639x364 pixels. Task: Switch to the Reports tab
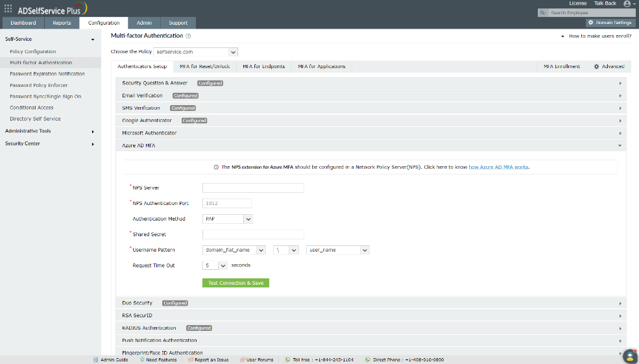coord(62,23)
